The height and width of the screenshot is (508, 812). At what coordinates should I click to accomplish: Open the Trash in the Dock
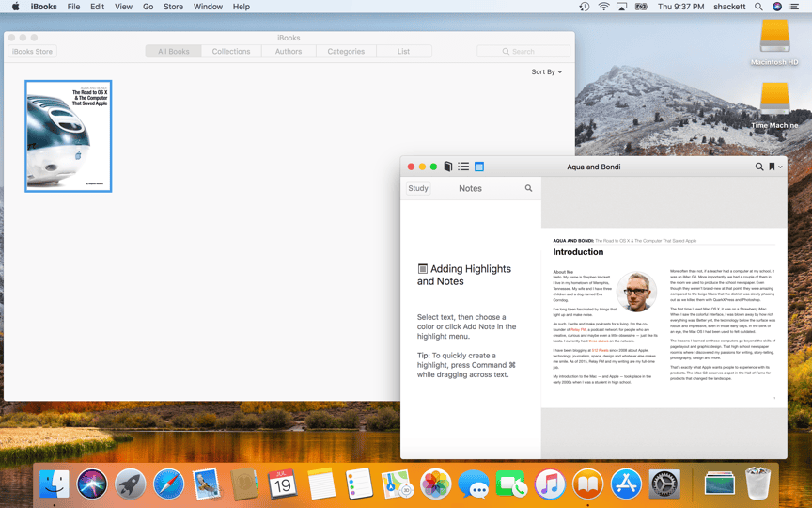tap(757, 484)
